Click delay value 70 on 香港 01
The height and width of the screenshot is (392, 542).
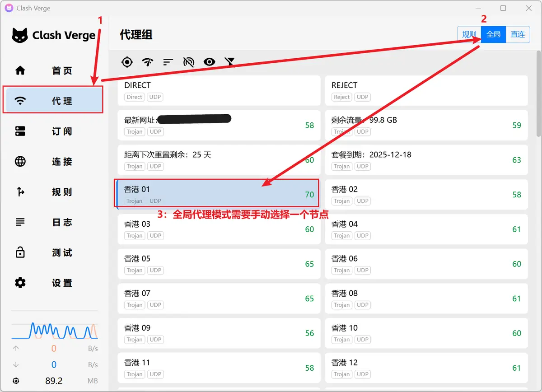coord(309,195)
